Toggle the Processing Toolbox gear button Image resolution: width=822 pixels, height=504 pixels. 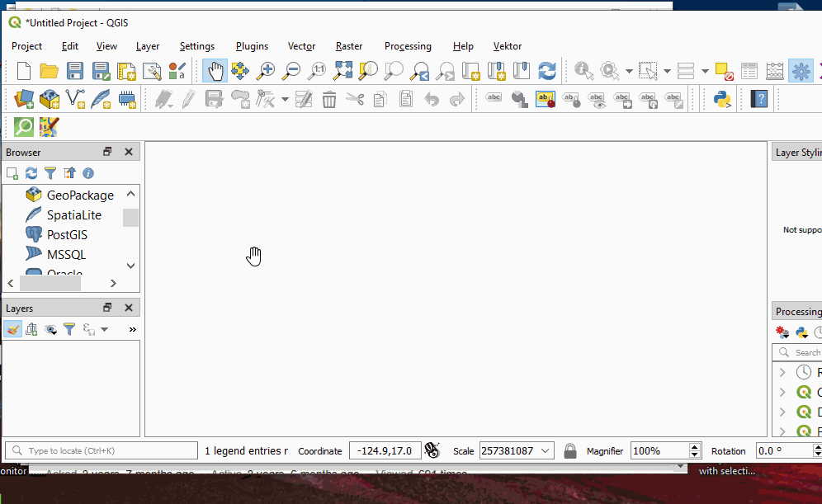click(x=801, y=71)
